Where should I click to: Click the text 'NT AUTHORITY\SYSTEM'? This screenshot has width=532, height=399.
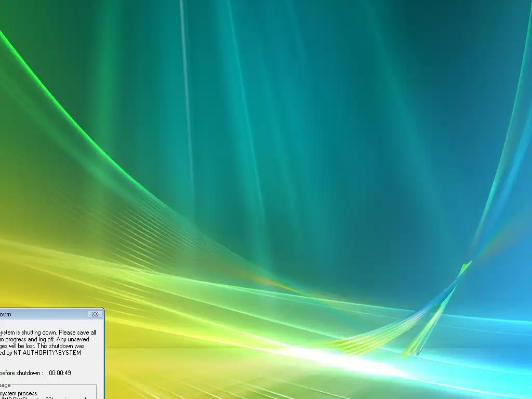47,353
